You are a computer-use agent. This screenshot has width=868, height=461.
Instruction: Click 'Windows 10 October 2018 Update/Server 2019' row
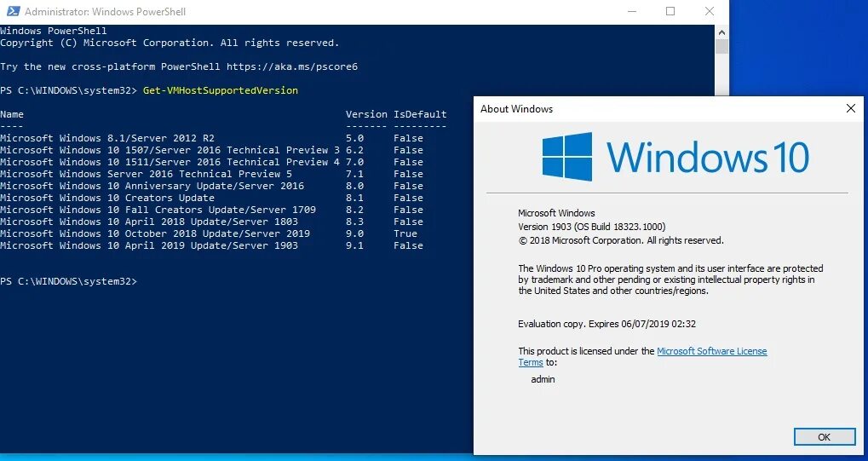211,233
